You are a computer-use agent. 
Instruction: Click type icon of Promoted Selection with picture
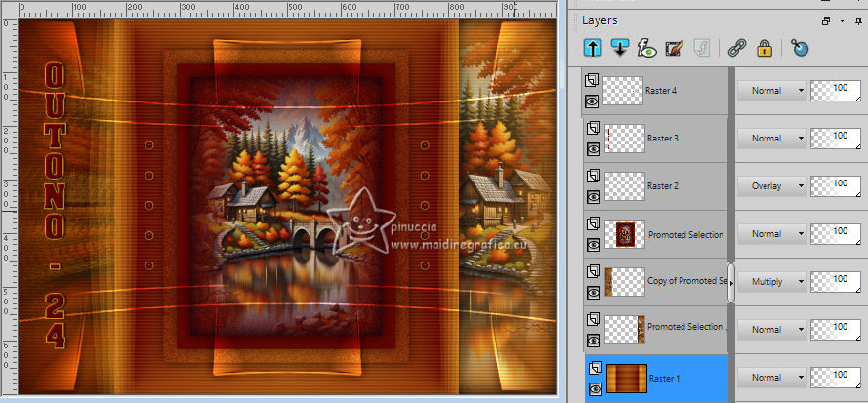tap(594, 224)
